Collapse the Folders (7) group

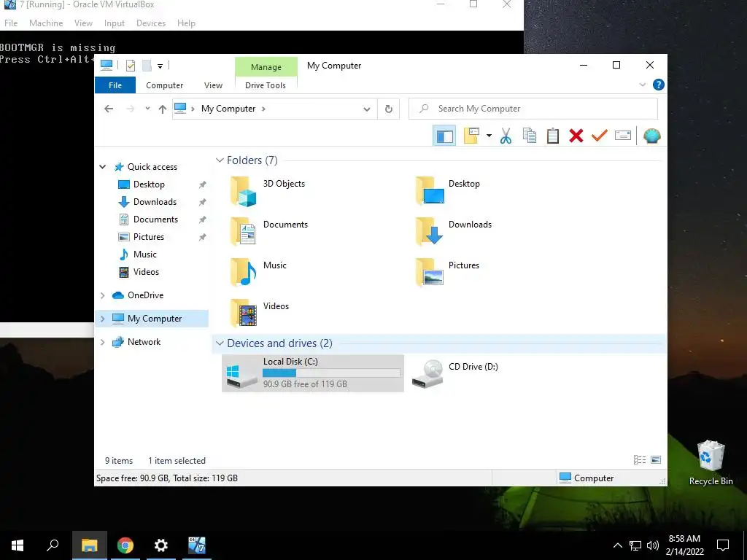[220, 160]
